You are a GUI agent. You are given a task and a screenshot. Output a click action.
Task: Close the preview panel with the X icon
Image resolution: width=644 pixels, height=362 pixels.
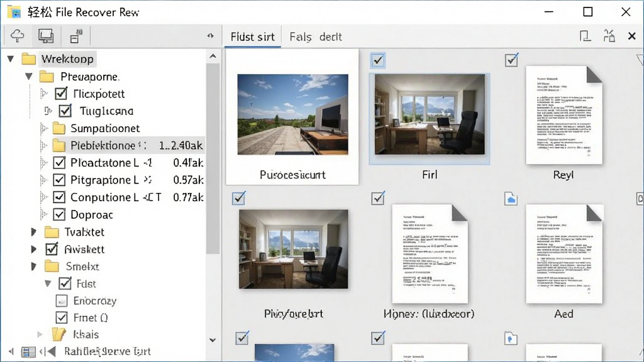click(631, 36)
